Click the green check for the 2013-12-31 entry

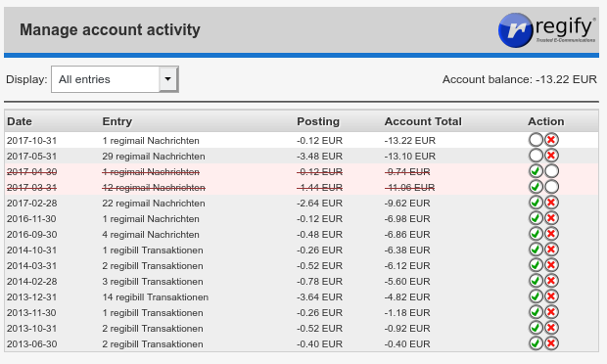pyautogui.click(x=536, y=296)
